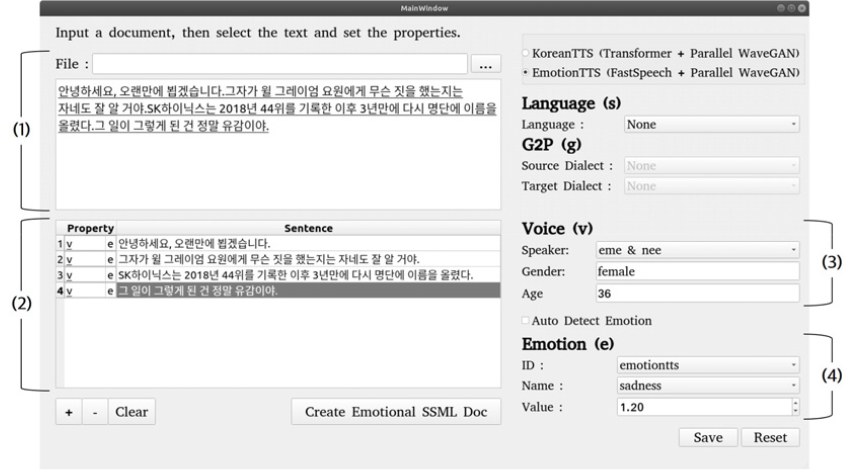Screen dimensions: 853x470
Task: Click the Reset button
Action: 770,437
